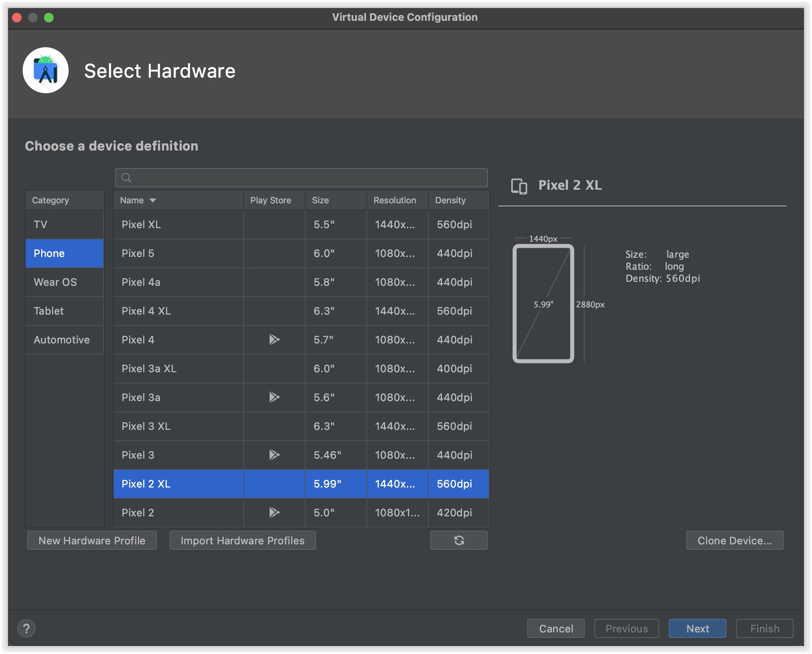
Task: Click the device search input field
Action: 308,178
